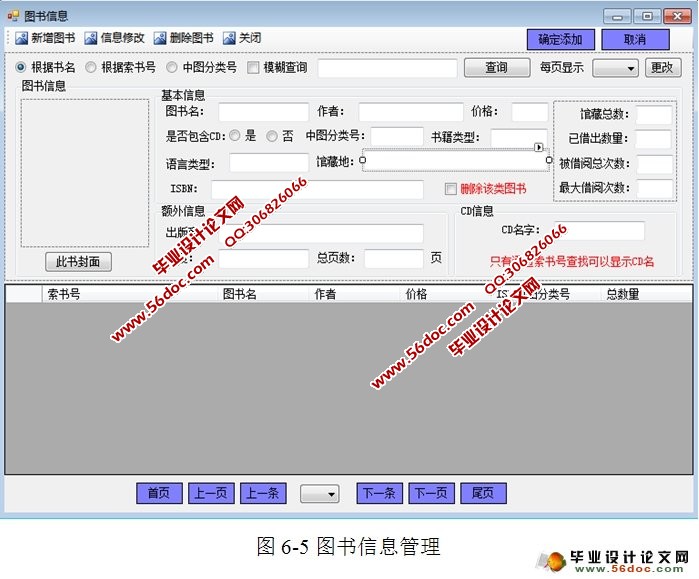Choose 是 for 是否包含CD

click(x=235, y=136)
